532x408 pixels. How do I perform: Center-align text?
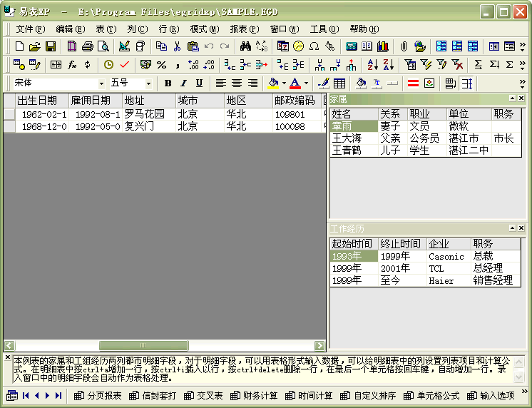[237, 83]
